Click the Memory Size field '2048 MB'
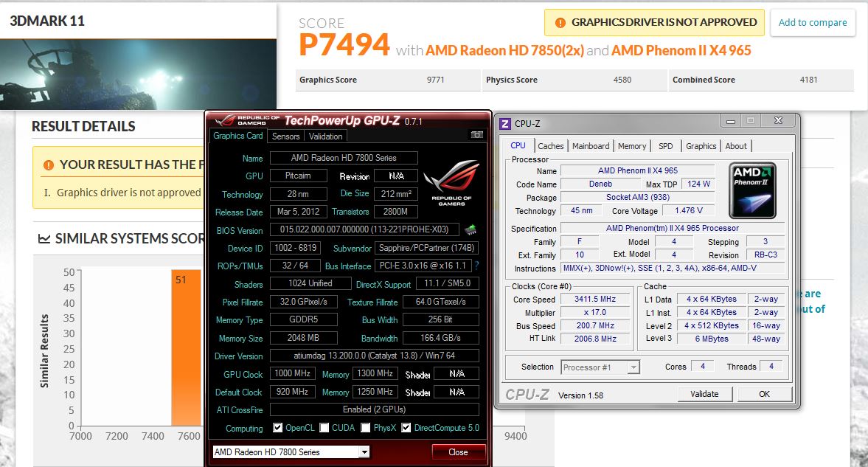Screen dimensions: 868x467 pos(303,337)
